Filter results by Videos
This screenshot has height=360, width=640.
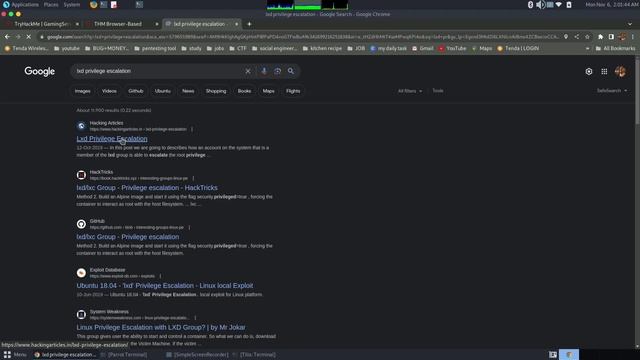[109, 91]
